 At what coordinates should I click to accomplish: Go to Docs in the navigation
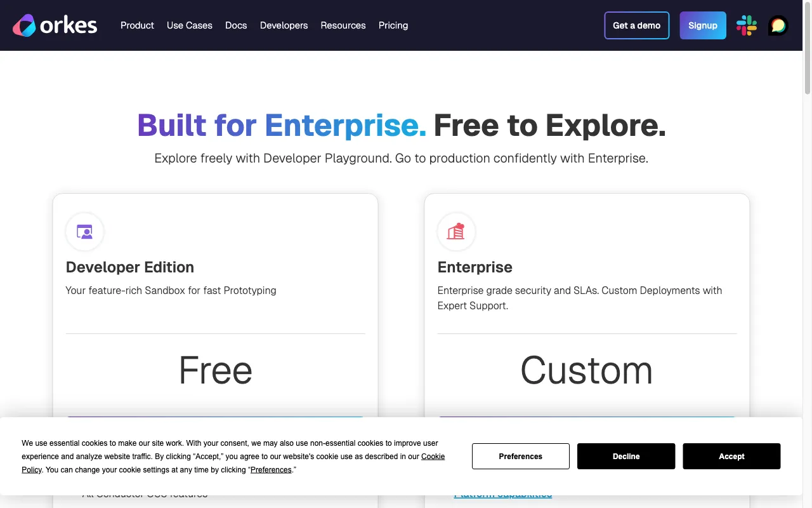(236, 25)
